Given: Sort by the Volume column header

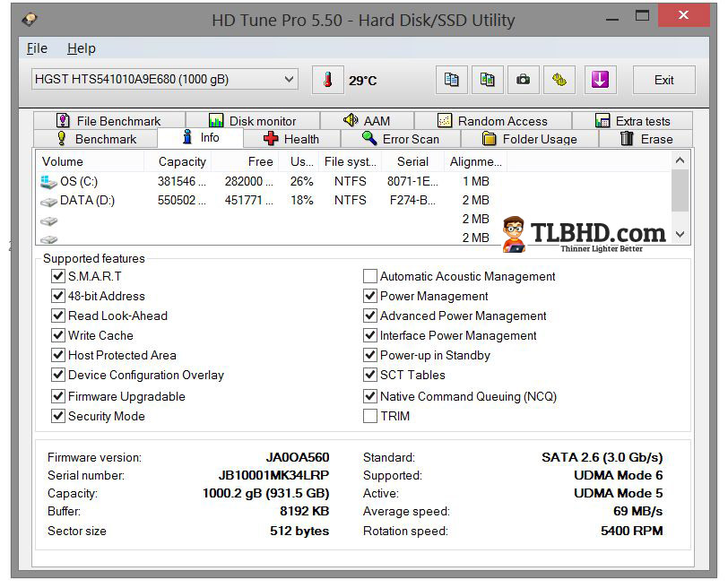Looking at the screenshot, I should [x=90, y=161].
